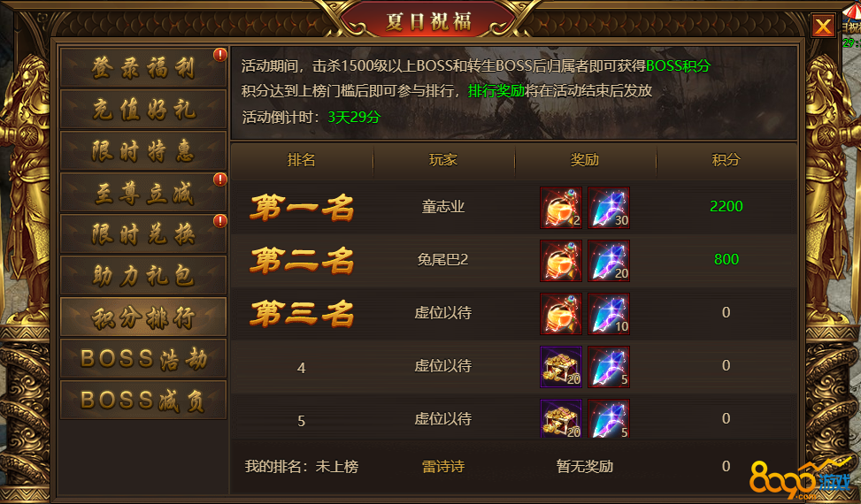Select second place crystal reward showing 20
Screen dimensions: 861x504
609,261
